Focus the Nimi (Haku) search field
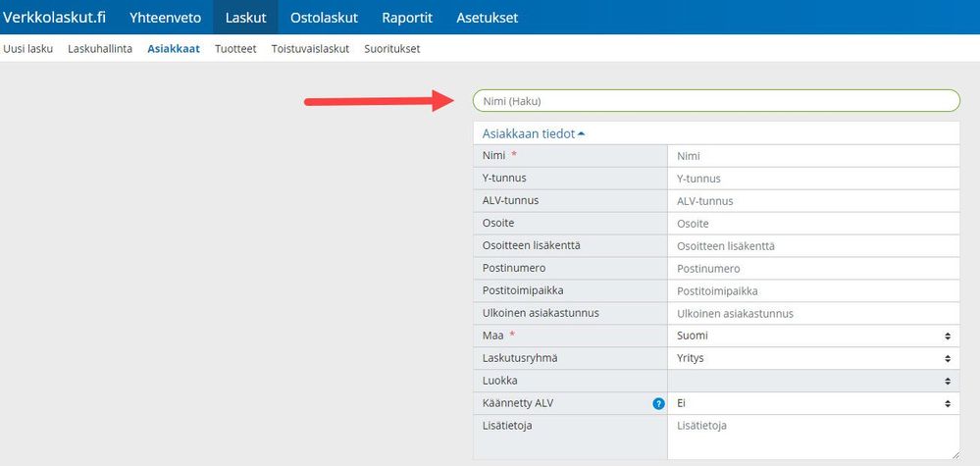The image size is (980, 466). (716, 101)
